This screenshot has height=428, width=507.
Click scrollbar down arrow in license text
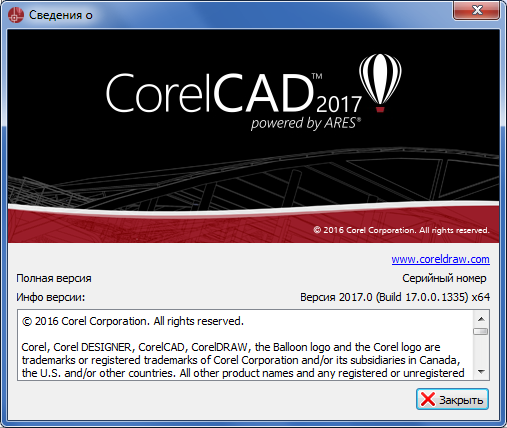coord(481,371)
